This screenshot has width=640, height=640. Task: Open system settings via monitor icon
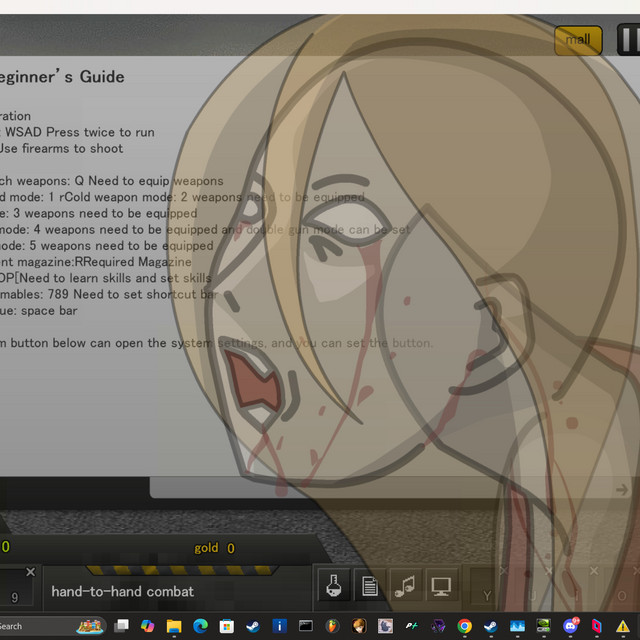[x=441, y=585]
